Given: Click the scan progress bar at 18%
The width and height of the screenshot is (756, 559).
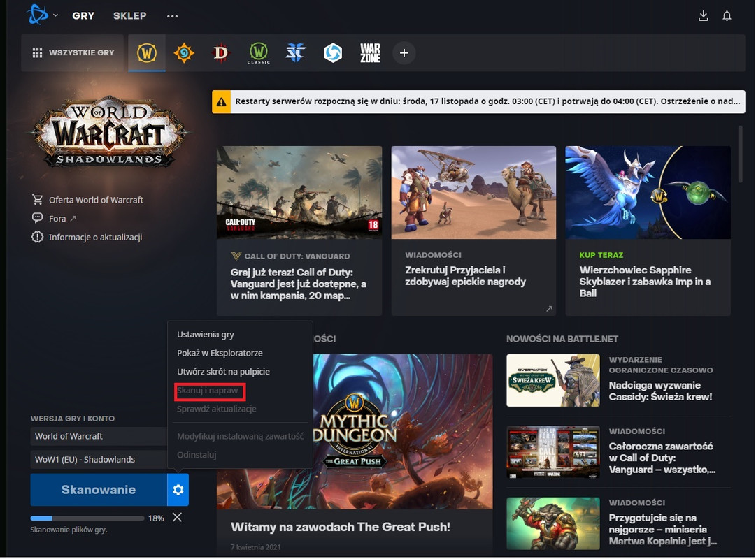Looking at the screenshot, I should 87,518.
